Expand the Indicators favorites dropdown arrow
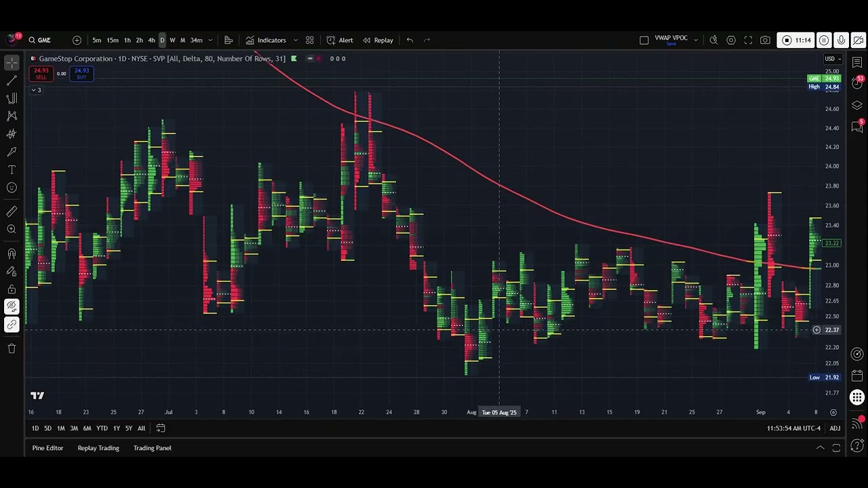This screenshot has width=868, height=488. point(296,40)
